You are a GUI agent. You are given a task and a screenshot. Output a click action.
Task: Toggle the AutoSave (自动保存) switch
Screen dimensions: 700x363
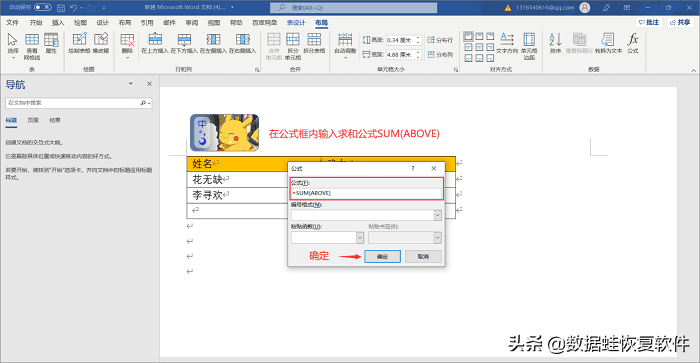click(x=43, y=7)
